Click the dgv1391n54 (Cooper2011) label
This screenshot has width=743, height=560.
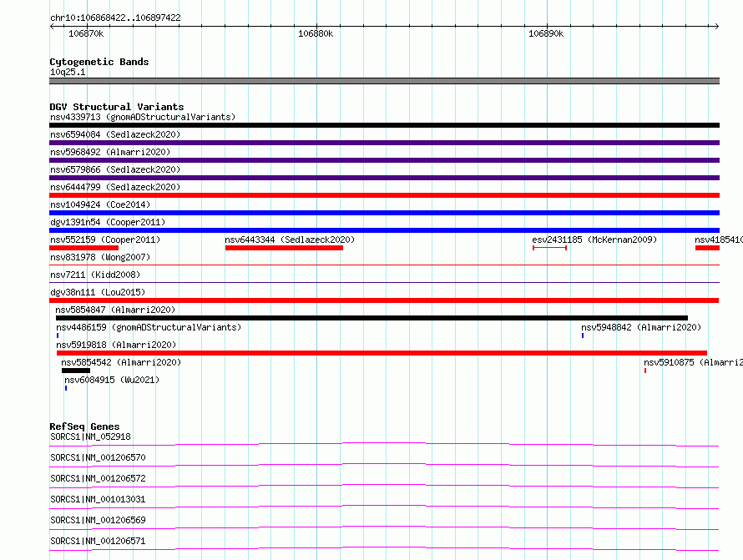[x=108, y=222]
